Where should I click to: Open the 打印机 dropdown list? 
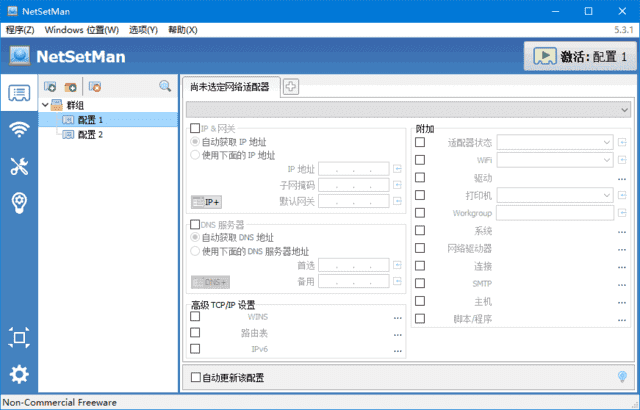pyautogui.click(x=555, y=195)
